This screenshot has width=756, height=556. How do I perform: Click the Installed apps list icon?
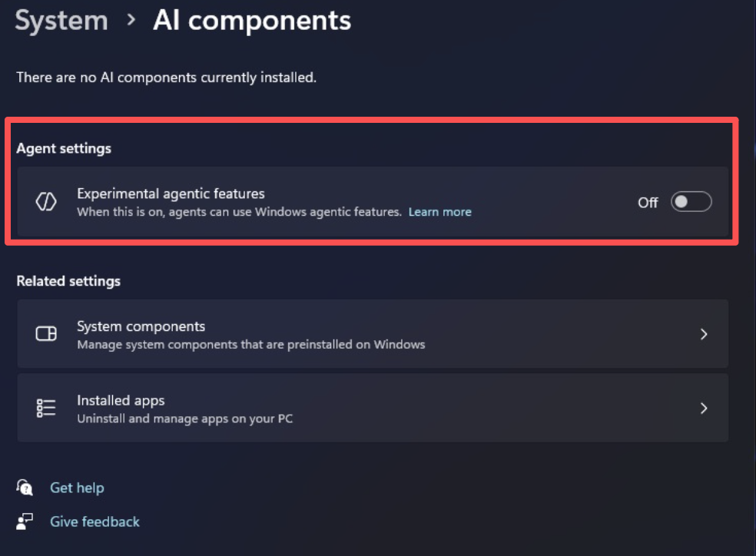46,408
